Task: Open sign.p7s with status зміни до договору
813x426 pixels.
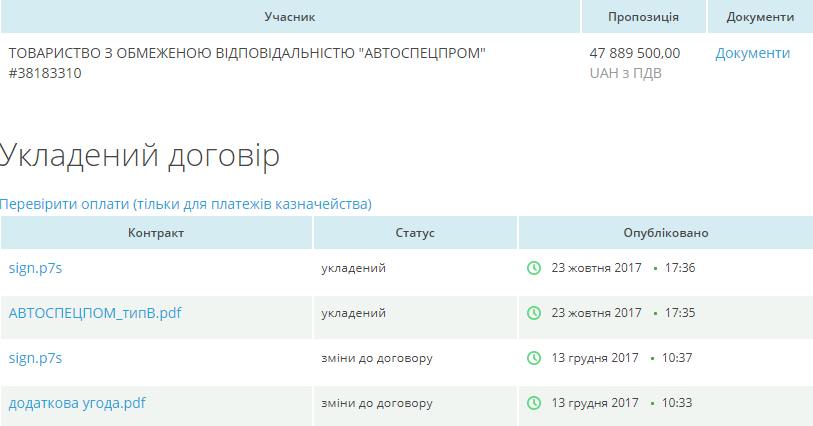Action: point(36,358)
